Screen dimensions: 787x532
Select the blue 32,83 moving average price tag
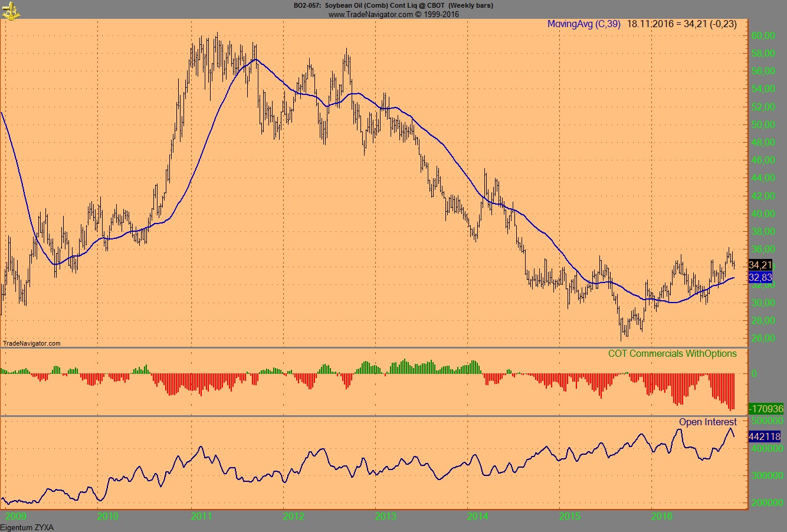click(x=760, y=278)
